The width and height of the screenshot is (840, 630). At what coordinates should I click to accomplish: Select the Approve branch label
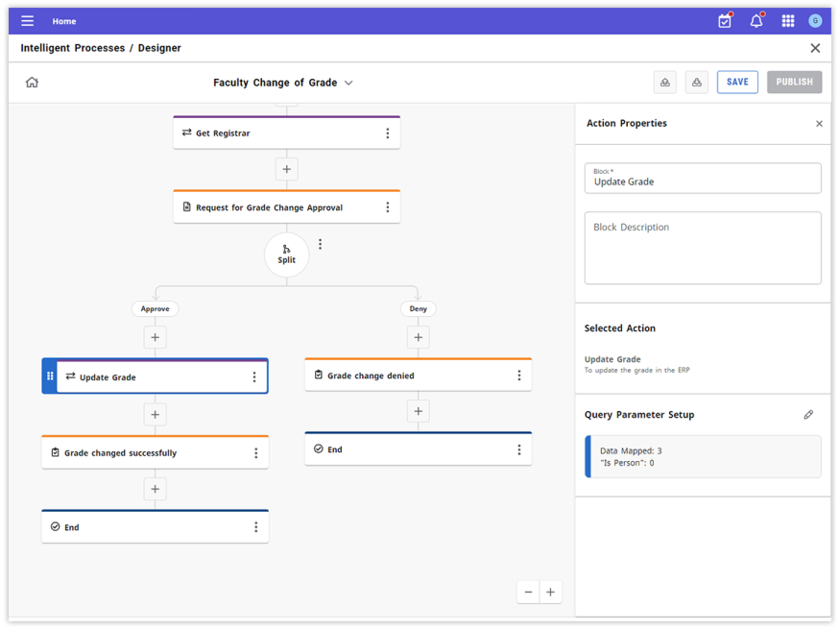click(x=155, y=309)
